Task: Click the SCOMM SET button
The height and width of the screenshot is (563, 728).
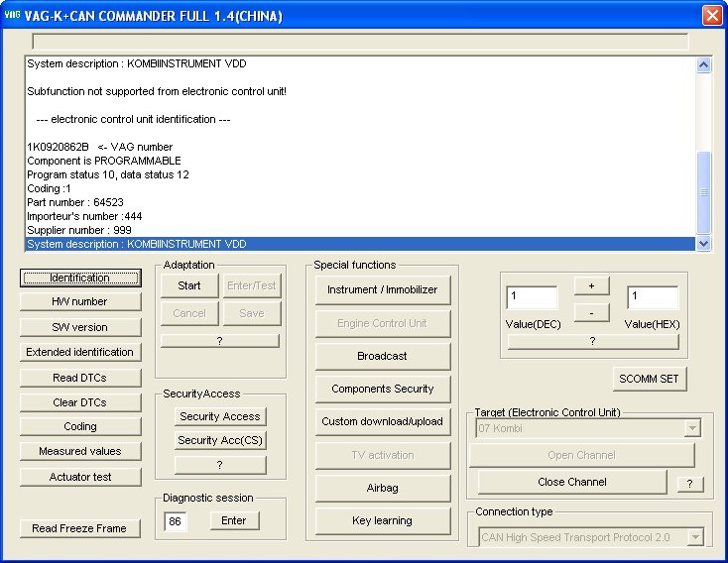Action: pyautogui.click(x=649, y=380)
